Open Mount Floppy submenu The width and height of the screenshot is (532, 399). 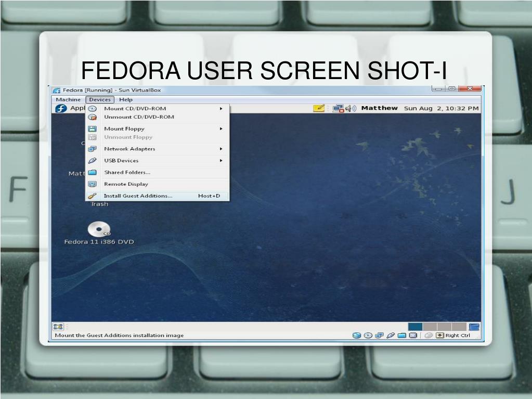point(158,128)
